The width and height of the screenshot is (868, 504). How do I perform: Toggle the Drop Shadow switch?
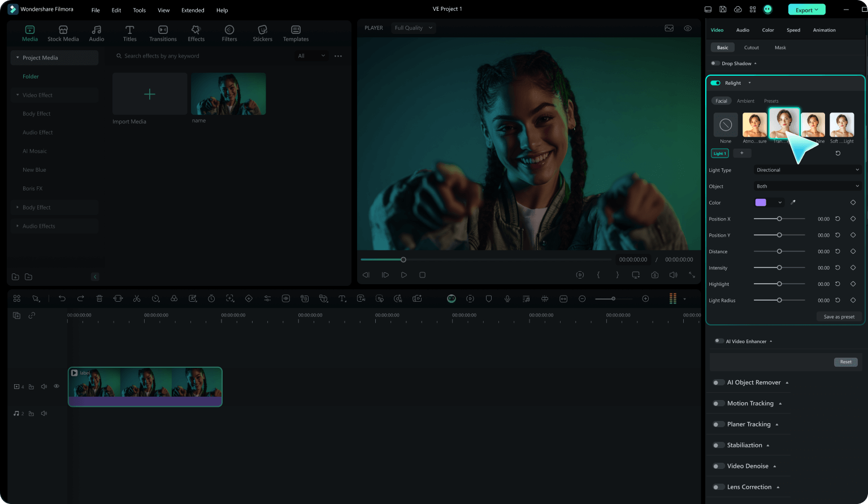click(715, 63)
